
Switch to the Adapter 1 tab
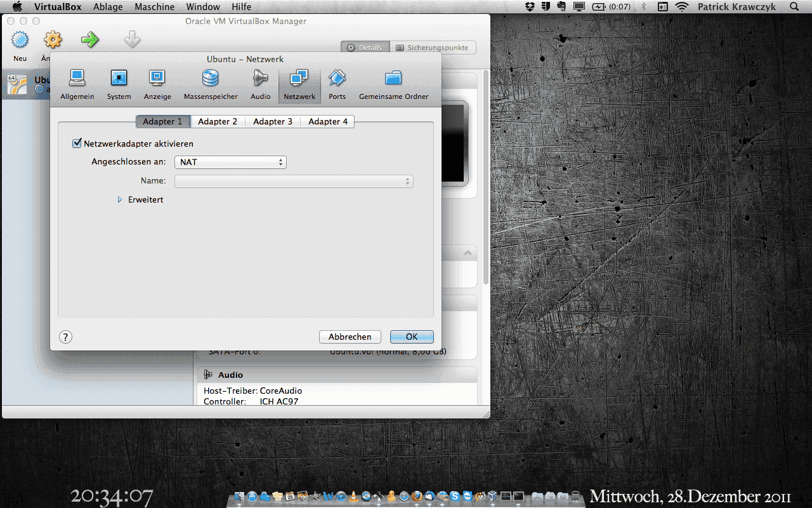coord(162,121)
